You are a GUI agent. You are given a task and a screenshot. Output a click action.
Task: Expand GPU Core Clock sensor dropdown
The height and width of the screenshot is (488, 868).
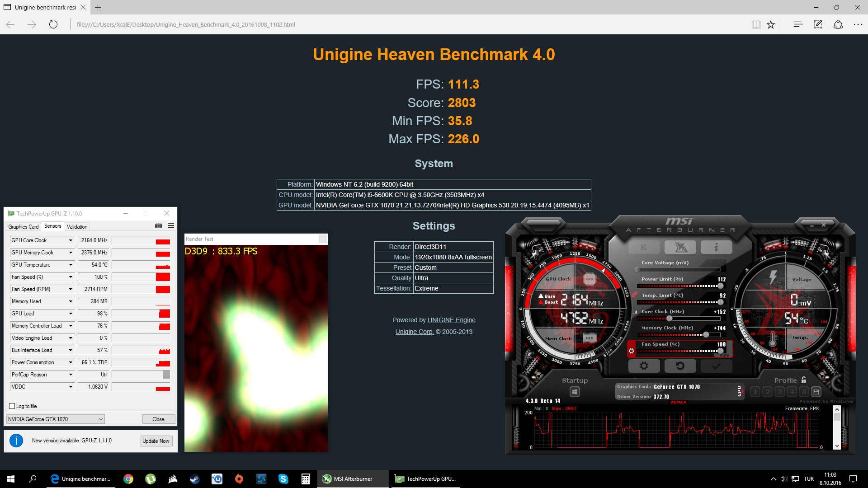coord(71,240)
